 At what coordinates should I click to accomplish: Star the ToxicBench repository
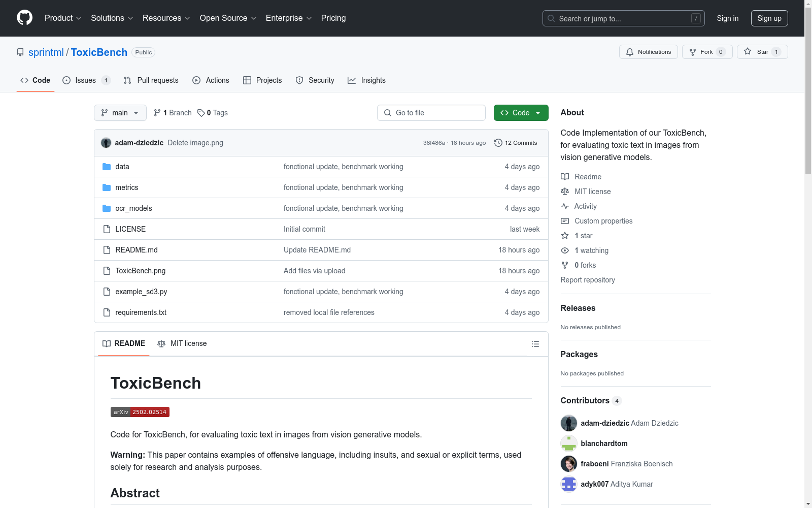point(762,52)
